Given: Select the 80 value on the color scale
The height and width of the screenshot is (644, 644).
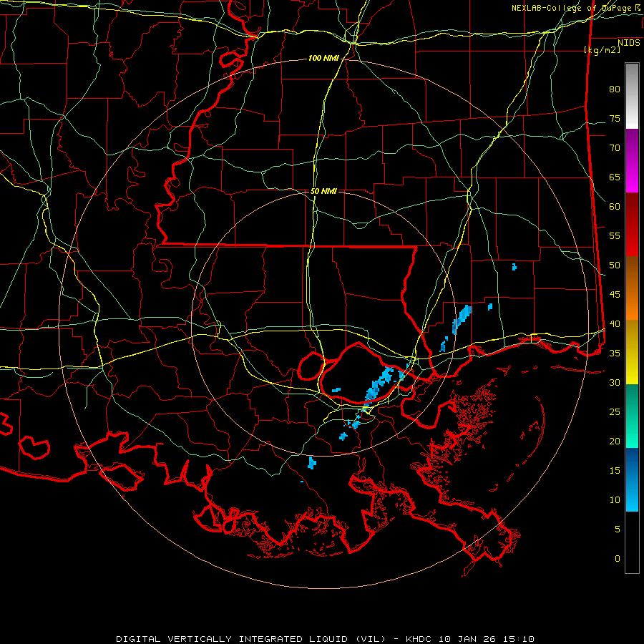Looking at the screenshot, I should [615, 89].
